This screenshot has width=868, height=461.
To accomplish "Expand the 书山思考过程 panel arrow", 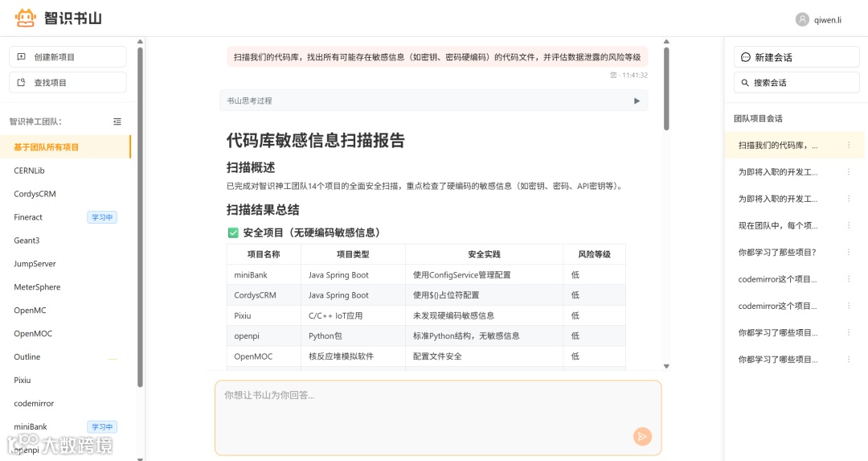I will coord(637,101).
